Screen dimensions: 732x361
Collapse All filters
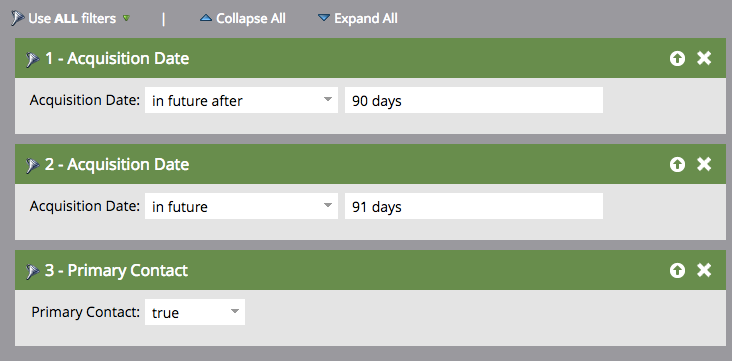[243, 19]
